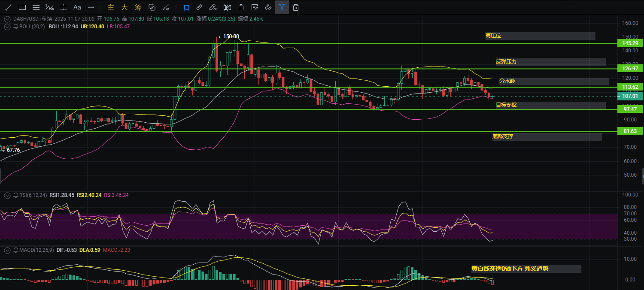Click the 筹 chip distribution button
644x290 pixels.
(138, 7)
